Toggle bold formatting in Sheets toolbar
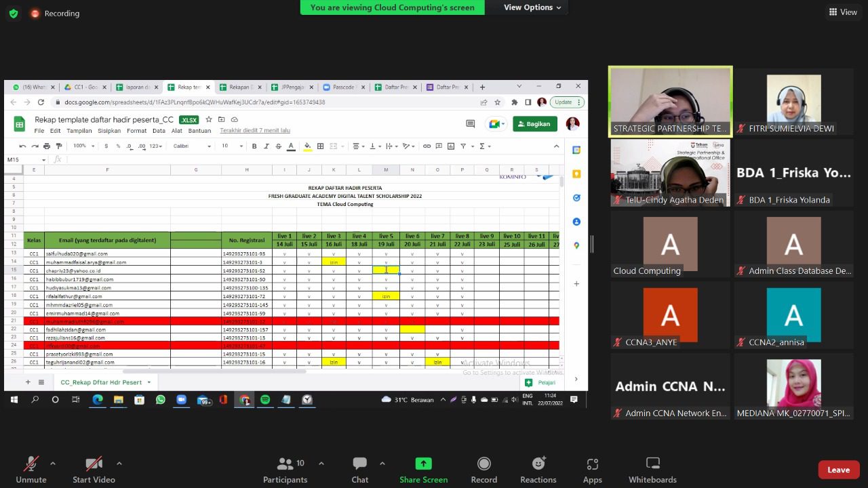This screenshot has height=488, width=868. coord(254,146)
